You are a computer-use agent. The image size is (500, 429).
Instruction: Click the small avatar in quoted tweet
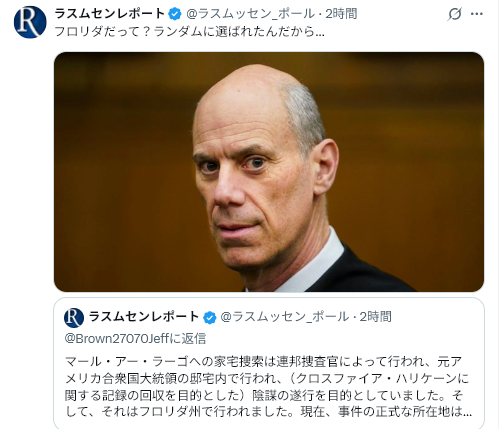coord(74,318)
